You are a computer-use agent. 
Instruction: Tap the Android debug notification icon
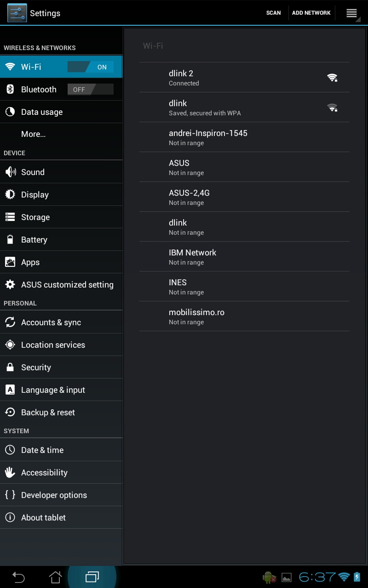coord(269,577)
